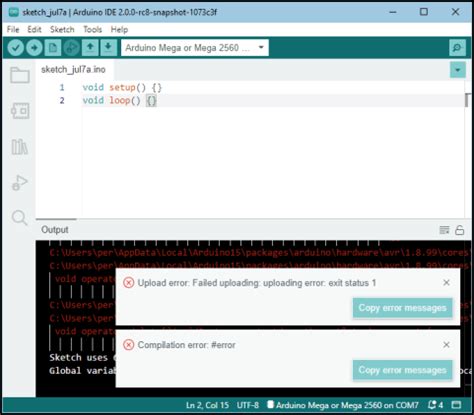Copy error messages for the Upload error

pos(402,308)
